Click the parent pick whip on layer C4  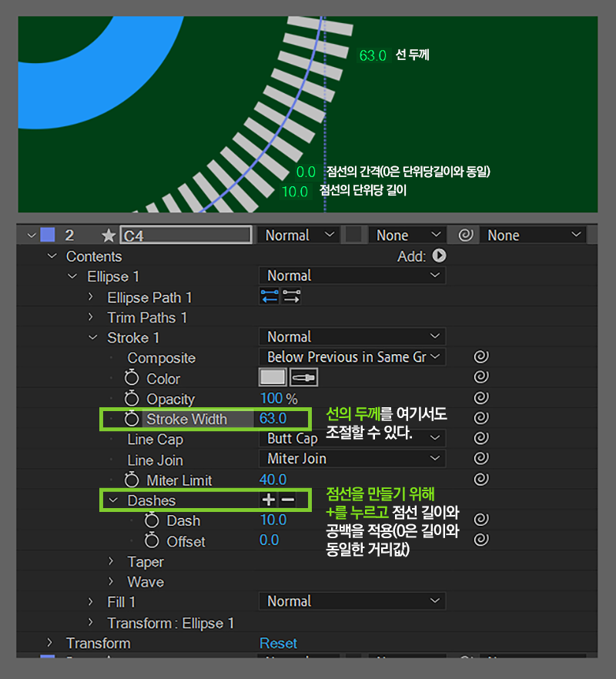coord(466,235)
